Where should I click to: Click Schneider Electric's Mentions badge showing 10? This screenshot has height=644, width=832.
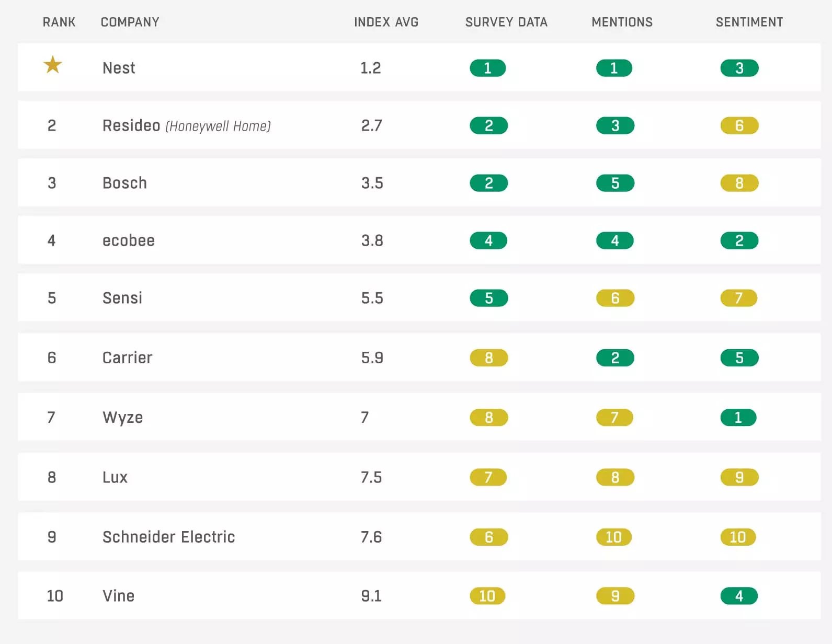coord(613,537)
